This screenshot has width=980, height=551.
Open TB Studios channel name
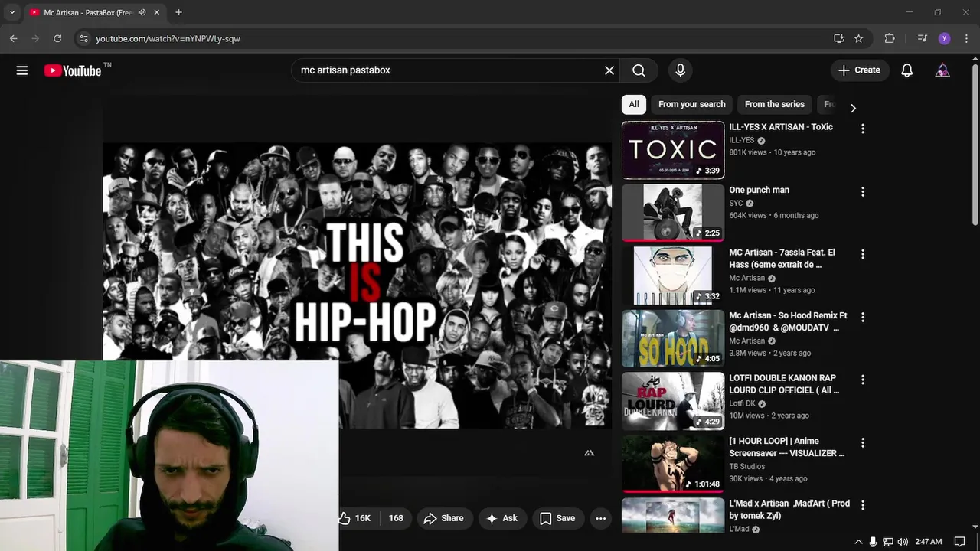coord(746,466)
